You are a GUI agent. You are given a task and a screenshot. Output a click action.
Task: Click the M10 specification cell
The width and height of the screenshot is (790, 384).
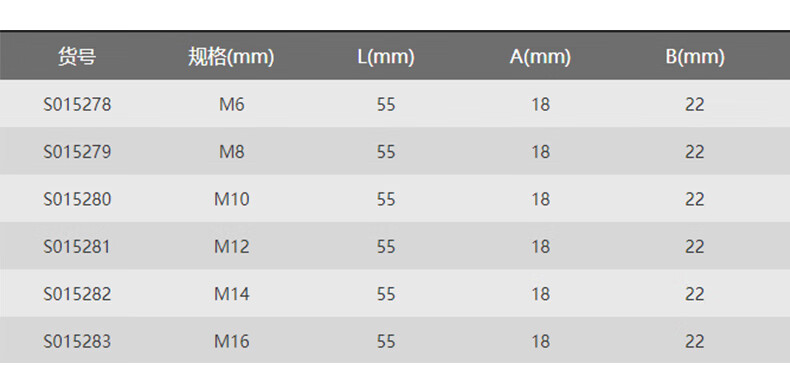pyautogui.click(x=232, y=199)
